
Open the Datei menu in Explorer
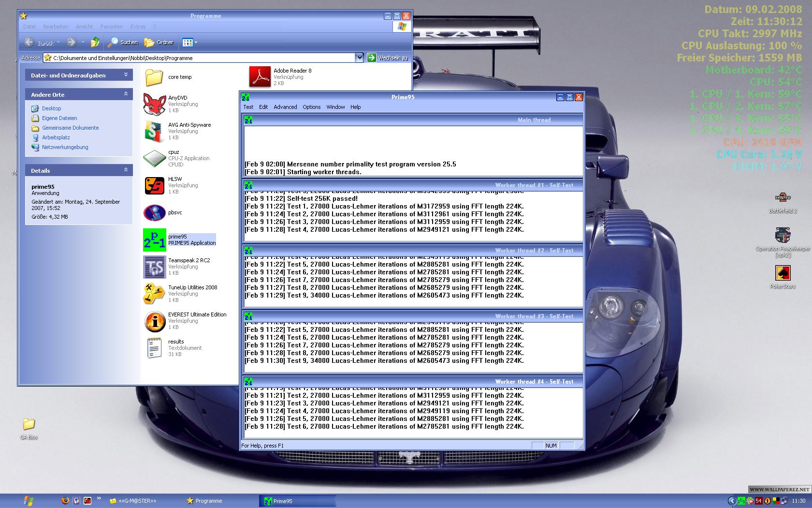[29, 27]
